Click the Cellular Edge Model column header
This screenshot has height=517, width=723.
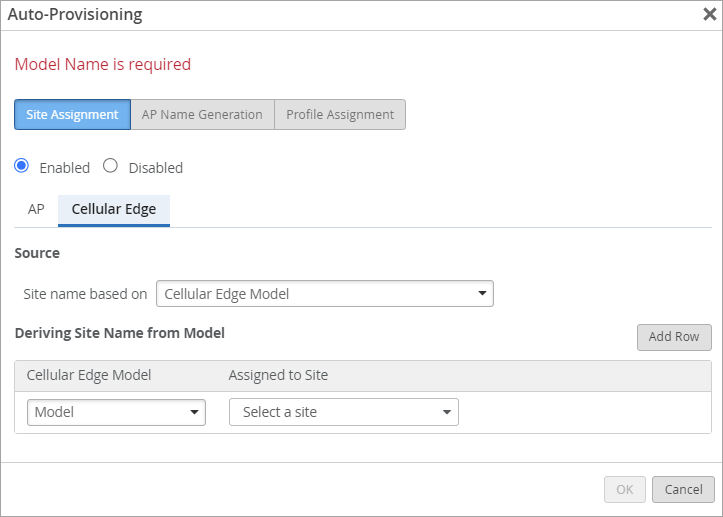coord(89,375)
